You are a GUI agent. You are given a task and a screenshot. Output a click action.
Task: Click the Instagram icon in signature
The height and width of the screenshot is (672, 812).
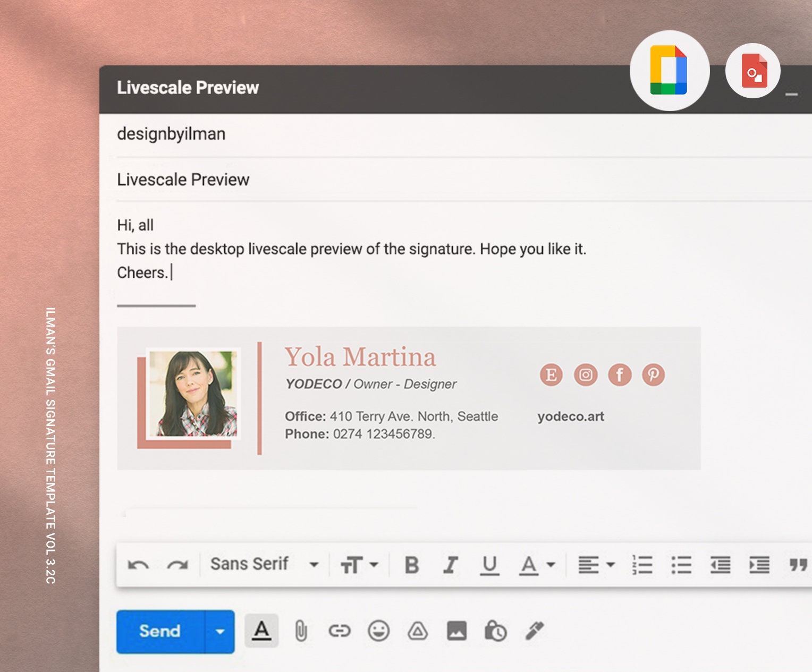[x=586, y=375]
